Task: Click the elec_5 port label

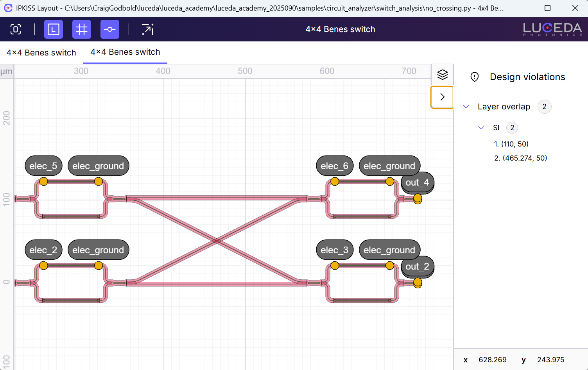Action: coord(43,166)
